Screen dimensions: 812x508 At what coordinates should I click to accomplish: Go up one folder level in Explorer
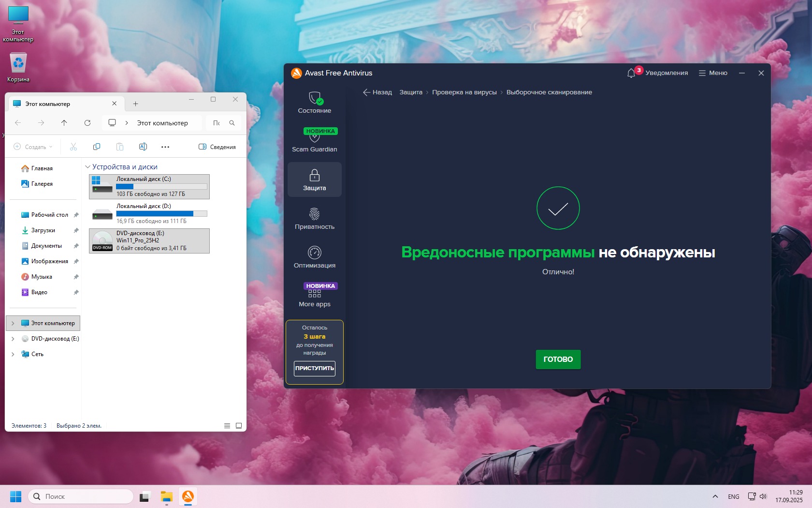click(64, 123)
